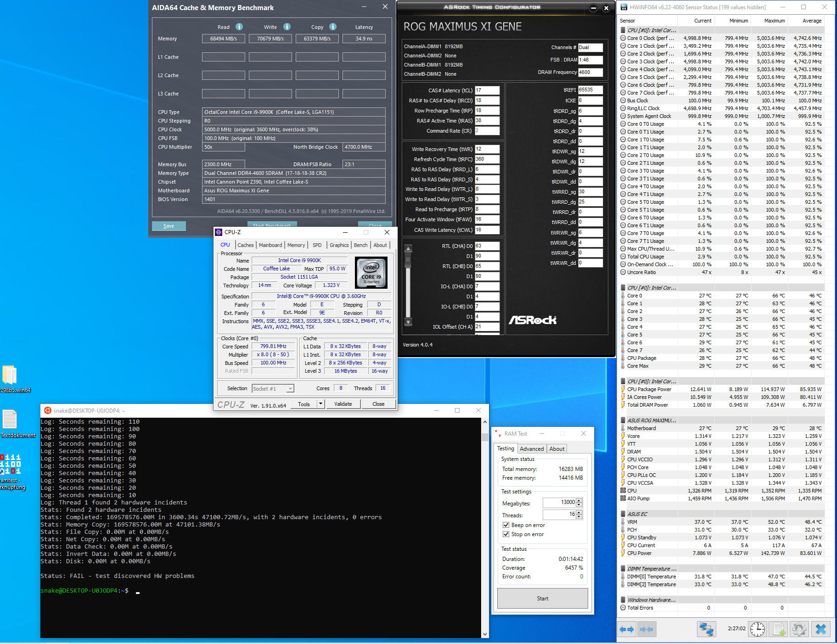Click the RAM Test title bar icon

coord(498,434)
